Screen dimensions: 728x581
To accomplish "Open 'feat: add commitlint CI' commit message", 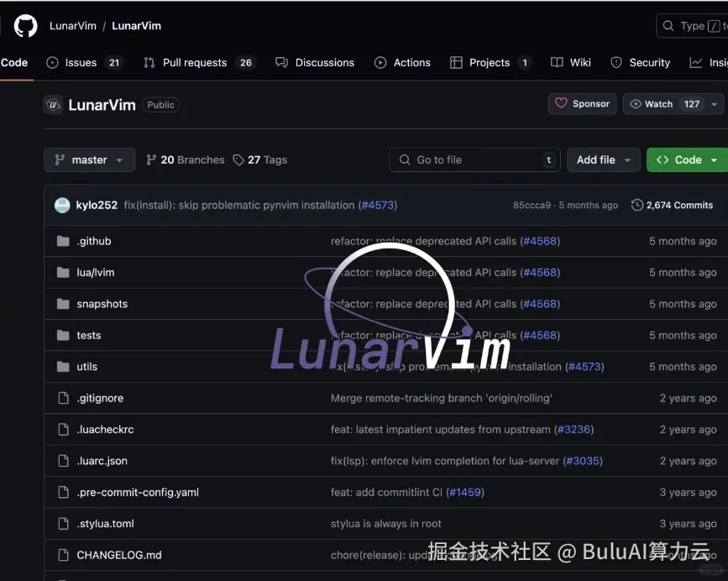I will click(387, 492).
